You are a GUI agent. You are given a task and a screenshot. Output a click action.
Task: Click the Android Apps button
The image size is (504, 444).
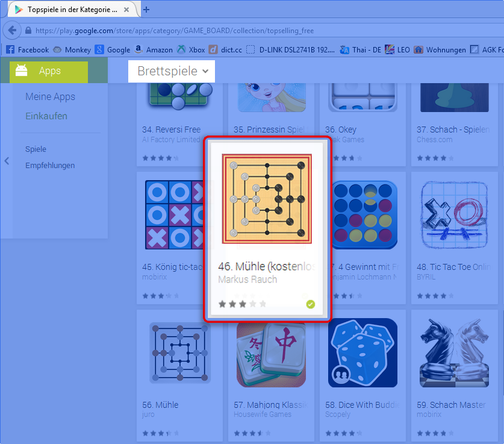tap(49, 71)
